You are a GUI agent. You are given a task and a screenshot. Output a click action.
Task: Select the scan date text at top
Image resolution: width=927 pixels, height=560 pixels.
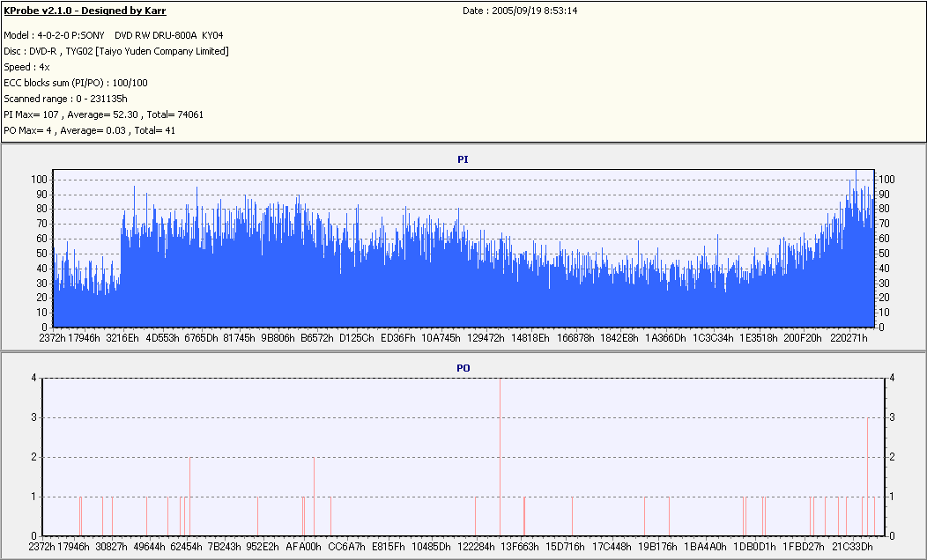point(520,11)
